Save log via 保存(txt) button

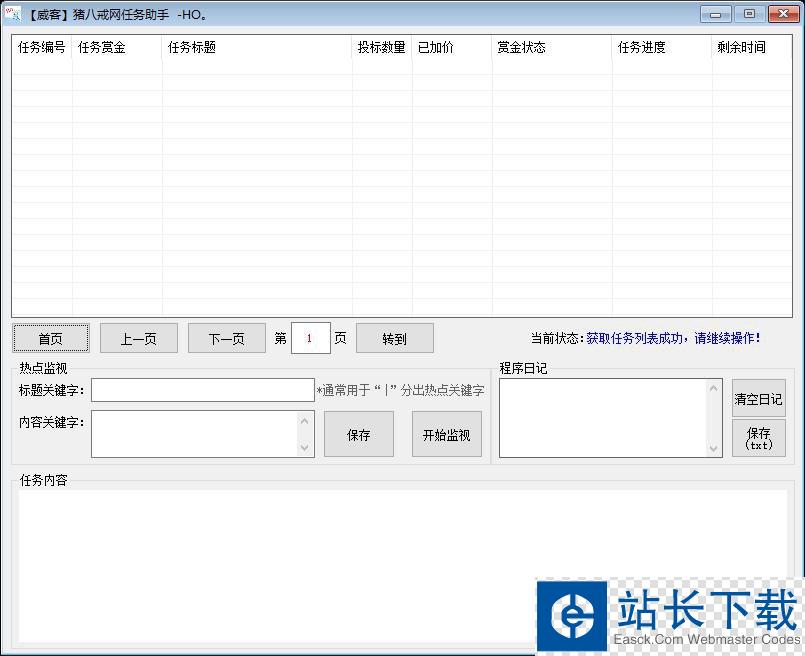click(758, 438)
